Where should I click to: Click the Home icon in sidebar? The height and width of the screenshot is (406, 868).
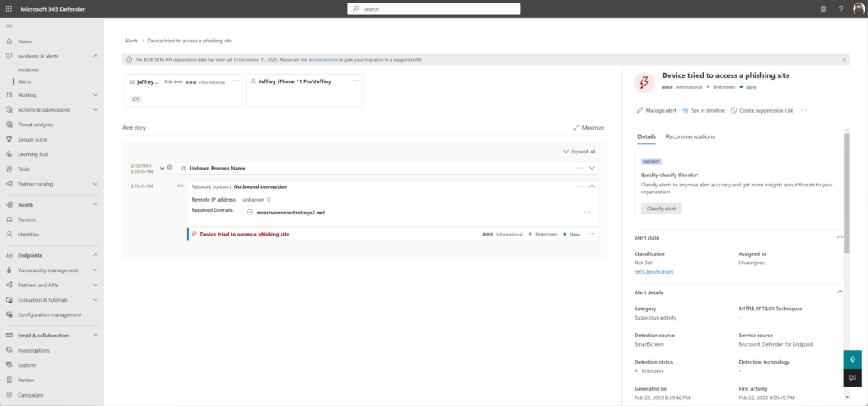pos(8,42)
